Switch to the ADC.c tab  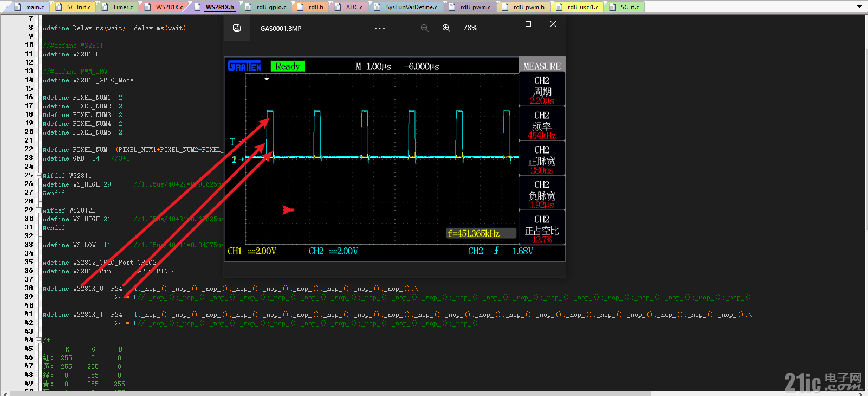[x=349, y=7]
